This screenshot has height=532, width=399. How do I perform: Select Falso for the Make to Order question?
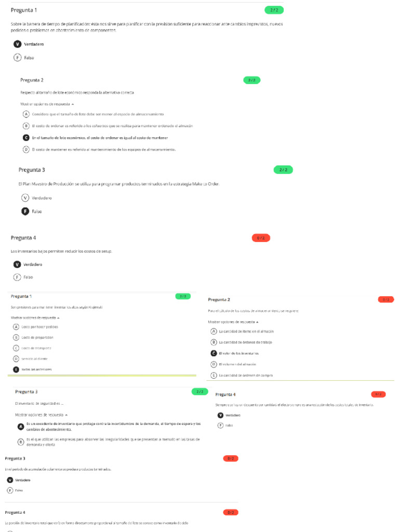[x=25, y=211]
